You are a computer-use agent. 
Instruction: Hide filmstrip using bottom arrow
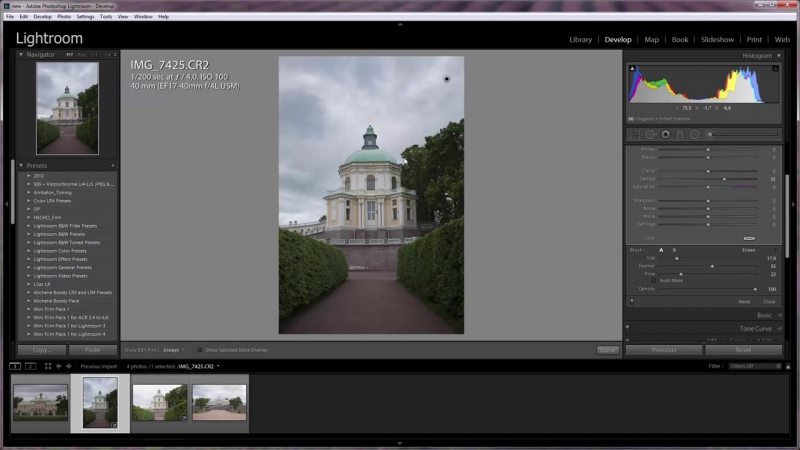point(400,443)
